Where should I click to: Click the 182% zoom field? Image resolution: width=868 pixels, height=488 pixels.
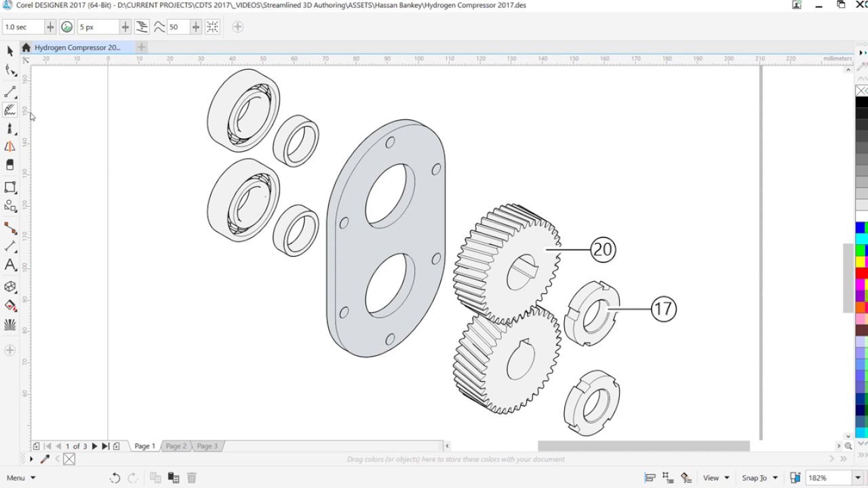coord(828,478)
